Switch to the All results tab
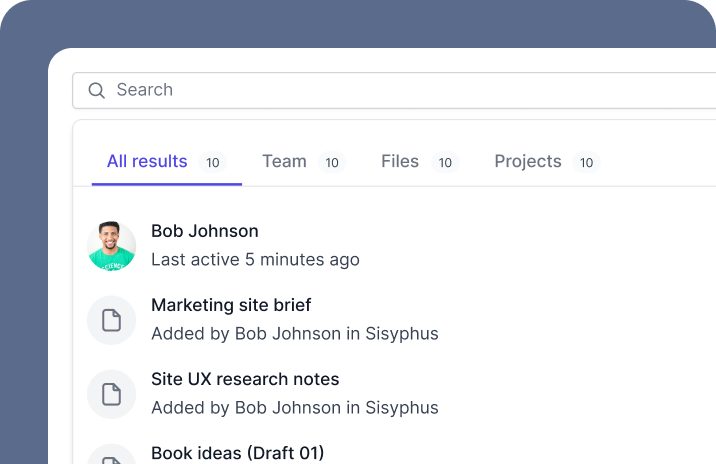 [x=167, y=162]
